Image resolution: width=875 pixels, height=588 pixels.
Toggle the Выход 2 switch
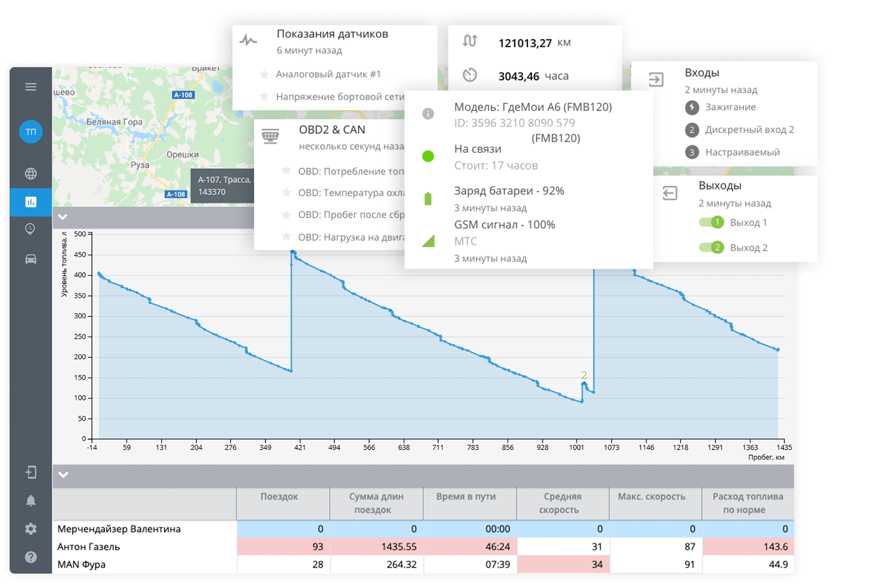click(711, 248)
